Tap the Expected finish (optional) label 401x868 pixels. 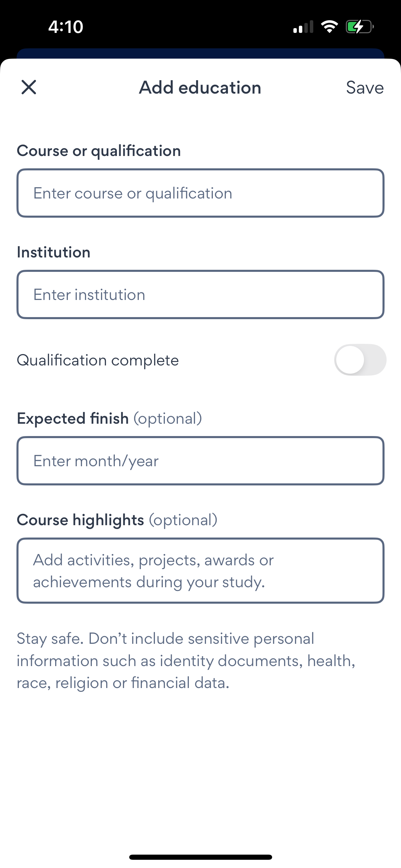click(109, 419)
